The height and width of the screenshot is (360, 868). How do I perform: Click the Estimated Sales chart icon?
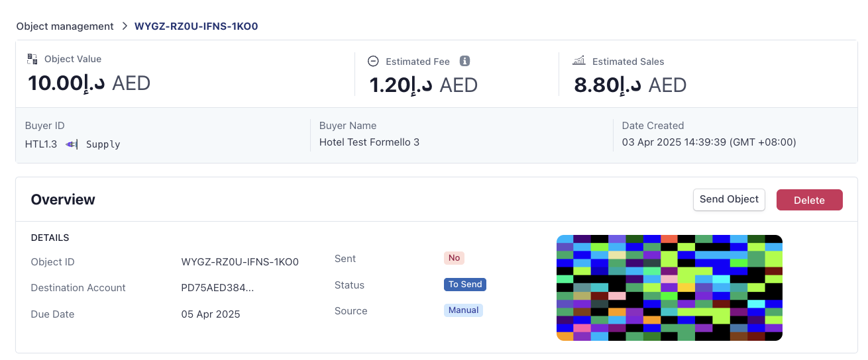point(579,61)
